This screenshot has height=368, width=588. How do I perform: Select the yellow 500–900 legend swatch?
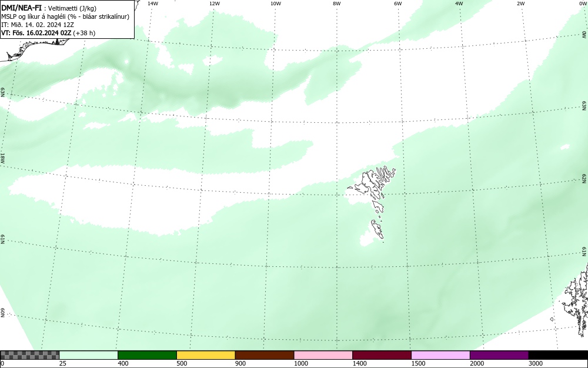(x=206, y=355)
